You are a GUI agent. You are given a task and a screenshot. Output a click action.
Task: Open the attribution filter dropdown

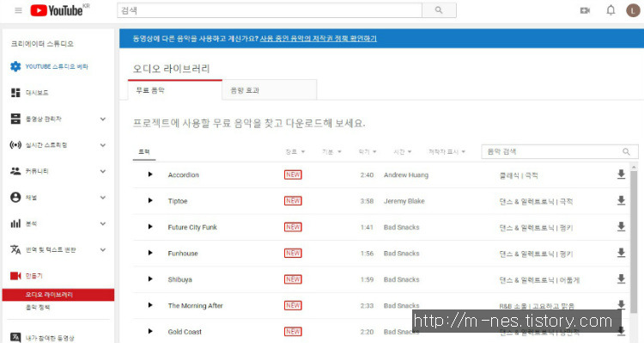pyautogui.click(x=447, y=152)
